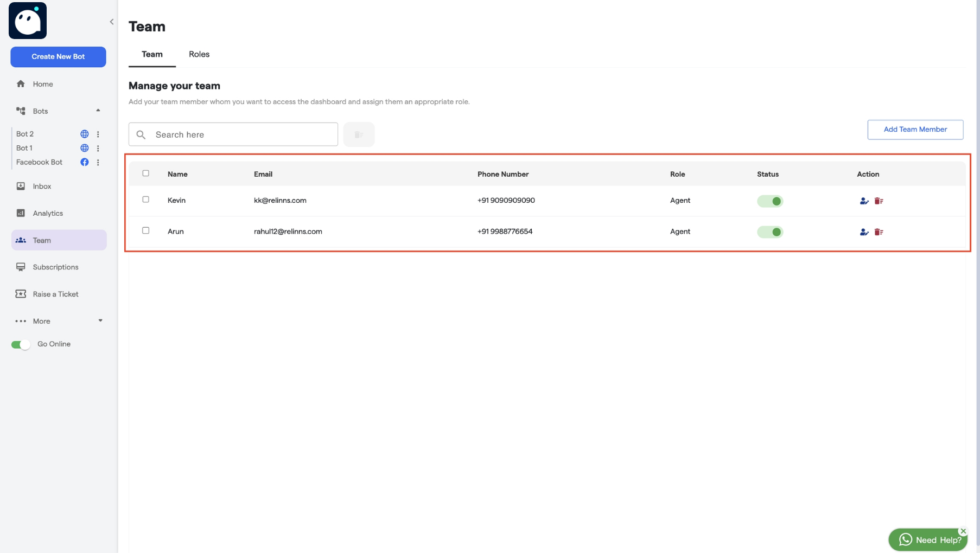Screen dimensions: 980x553
Task: Select the Team tab
Action: pos(152,54)
